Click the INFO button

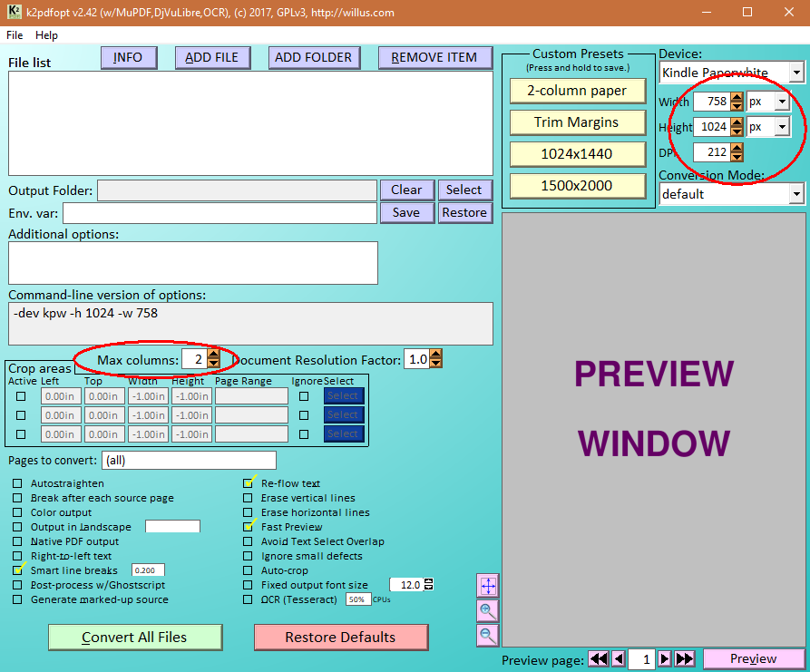pyautogui.click(x=129, y=57)
